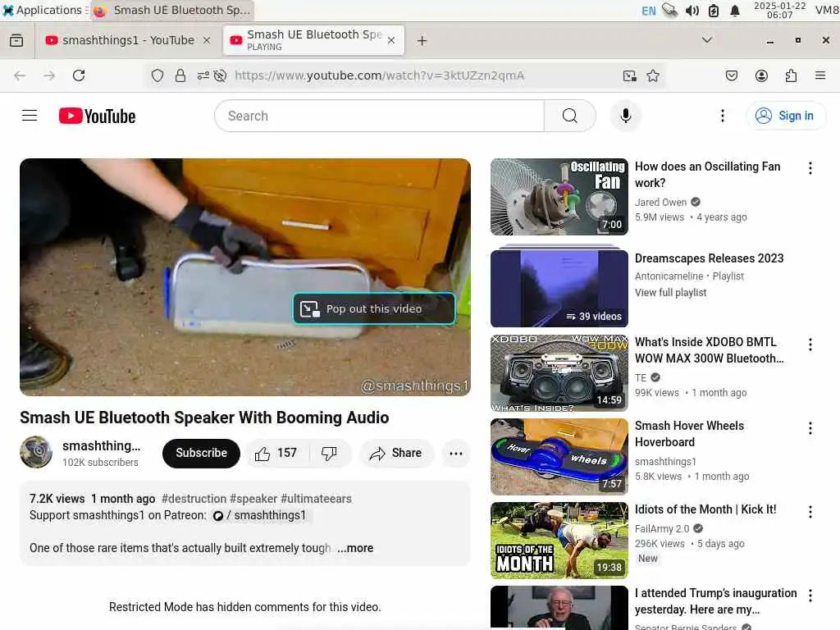The width and height of the screenshot is (840, 630).
Task: Bookmark this page with star icon
Action: (x=652, y=75)
